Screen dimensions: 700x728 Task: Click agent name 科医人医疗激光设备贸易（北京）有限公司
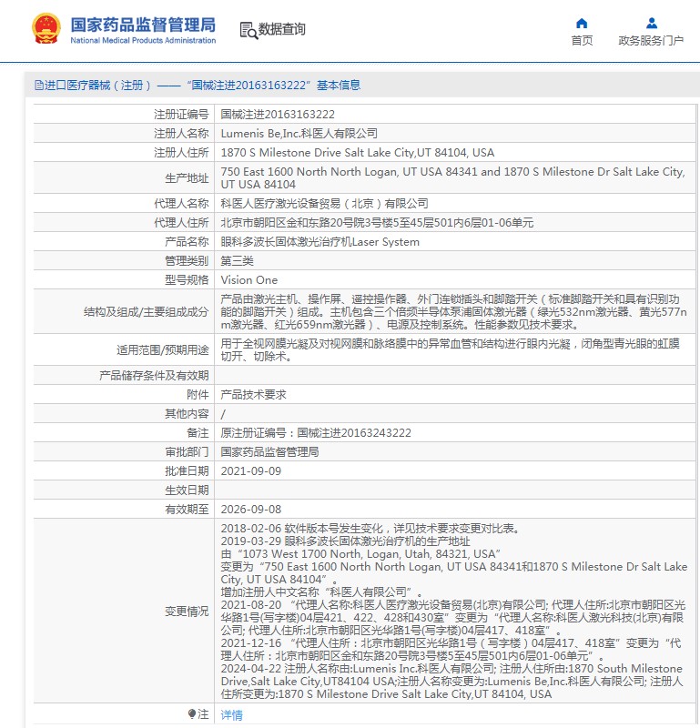(324, 203)
